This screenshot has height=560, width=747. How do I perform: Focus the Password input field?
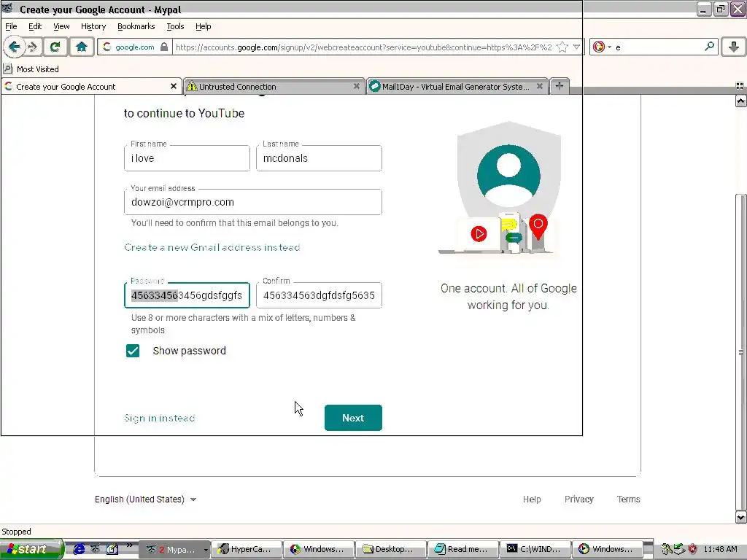coord(187,295)
